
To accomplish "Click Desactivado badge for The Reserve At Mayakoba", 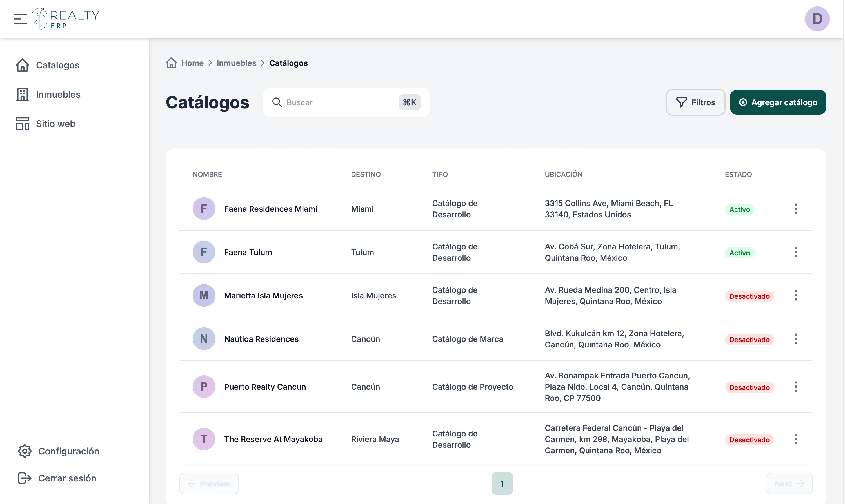I will point(749,440).
